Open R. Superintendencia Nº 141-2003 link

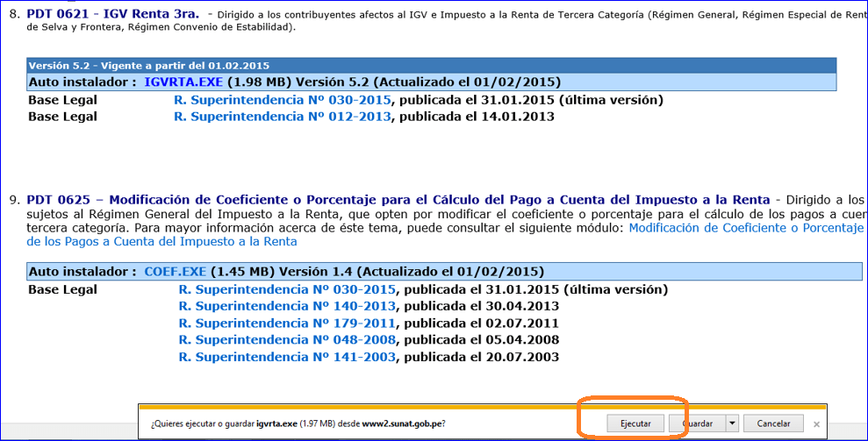click(x=287, y=357)
